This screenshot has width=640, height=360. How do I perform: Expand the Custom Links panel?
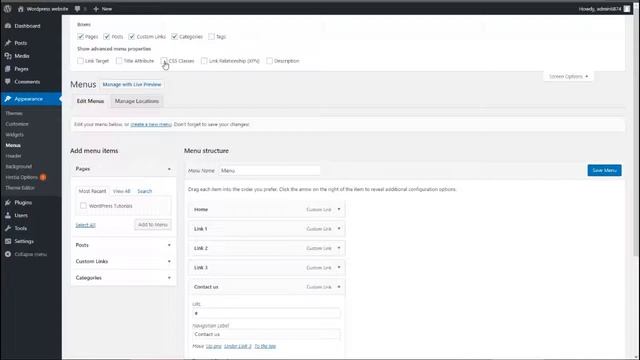tap(123, 261)
